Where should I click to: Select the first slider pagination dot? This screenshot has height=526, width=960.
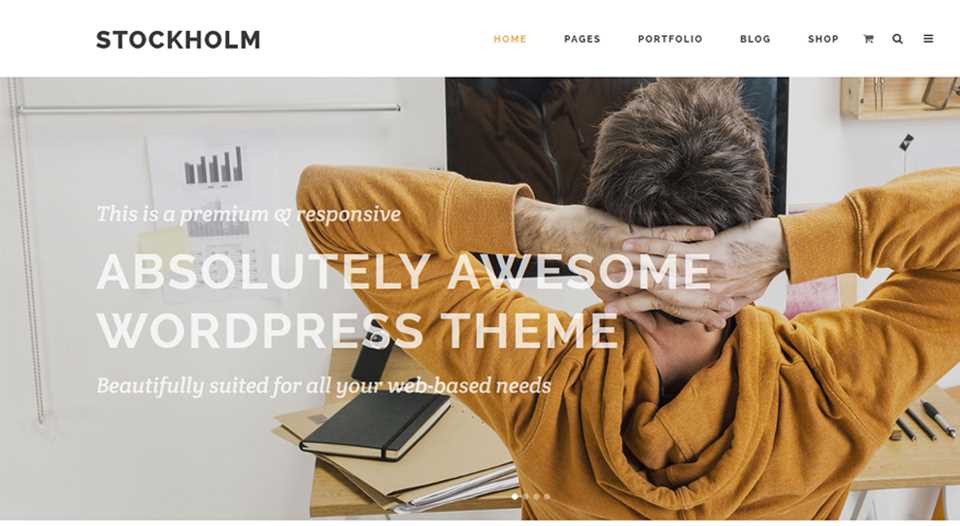click(515, 497)
